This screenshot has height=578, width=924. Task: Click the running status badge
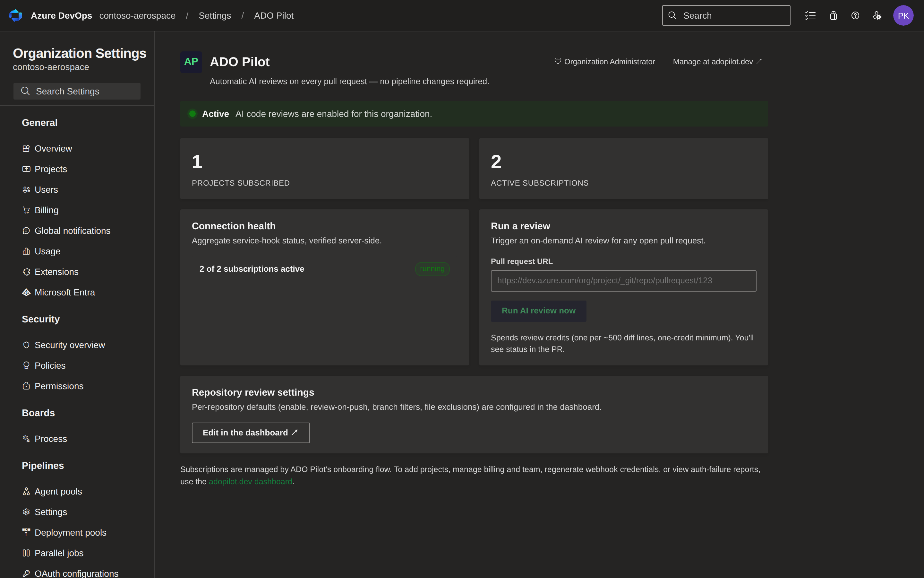pyautogui.click(x=432, y=269)
